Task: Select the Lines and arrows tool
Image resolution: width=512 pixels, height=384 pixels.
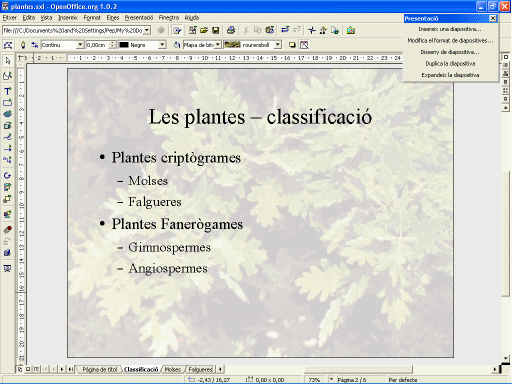Action: (8, 148)
